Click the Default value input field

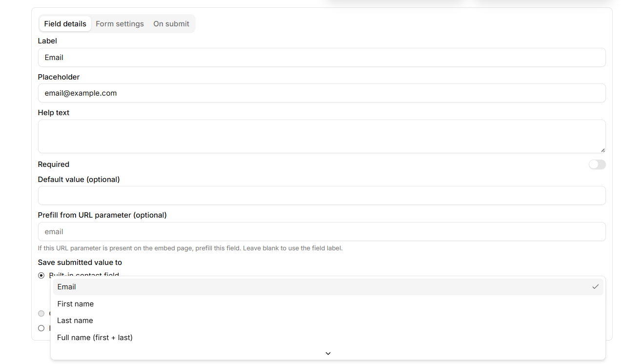pyautogui.click(x=322, y=196)
